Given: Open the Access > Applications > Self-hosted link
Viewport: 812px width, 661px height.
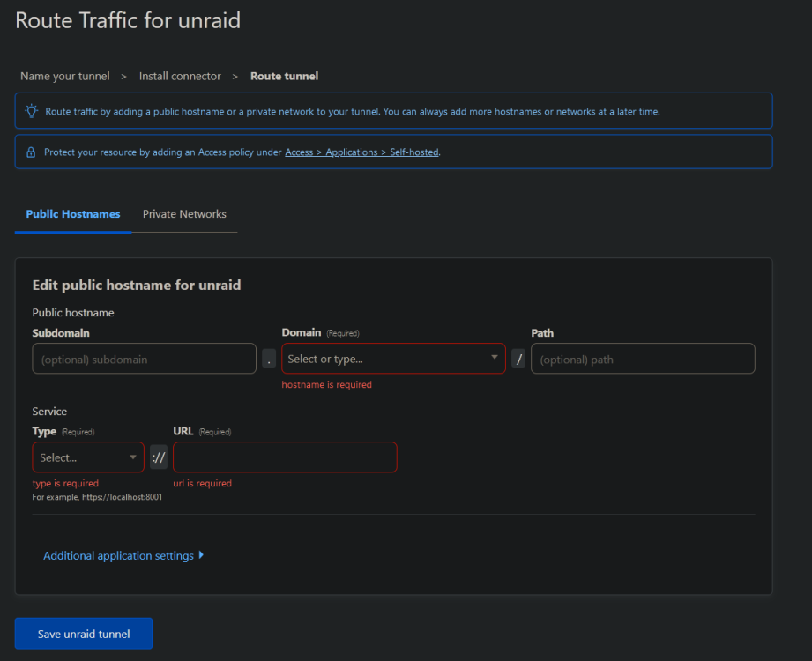Looking at the screenshot, I should (361, 152).
